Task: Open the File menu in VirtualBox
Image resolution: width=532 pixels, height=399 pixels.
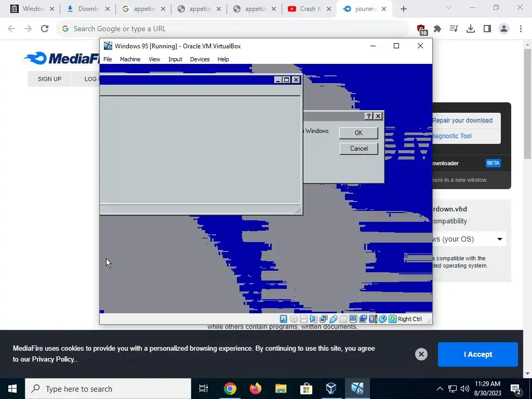Action: tap(108, 59)
